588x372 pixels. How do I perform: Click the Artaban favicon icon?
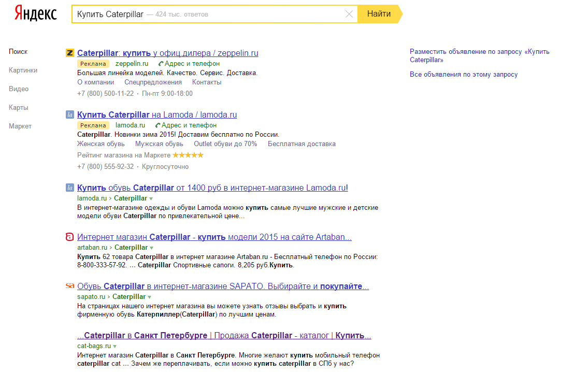[x=70, y=237]
